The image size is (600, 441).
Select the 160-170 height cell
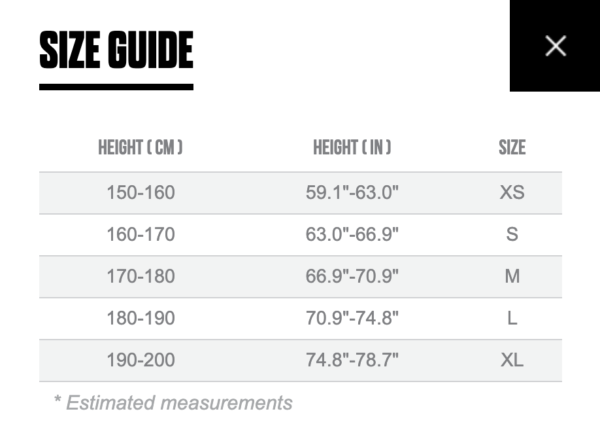(x=141, y=234)
